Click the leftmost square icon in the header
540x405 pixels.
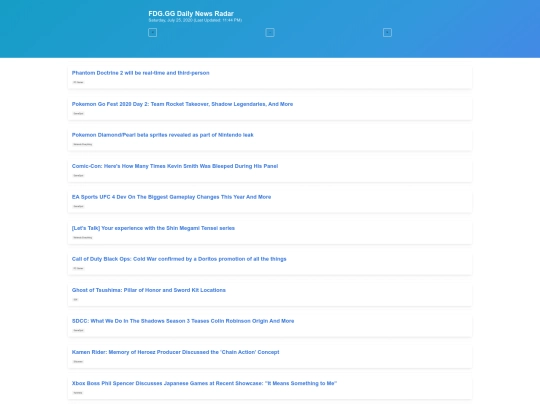point(152,33)
